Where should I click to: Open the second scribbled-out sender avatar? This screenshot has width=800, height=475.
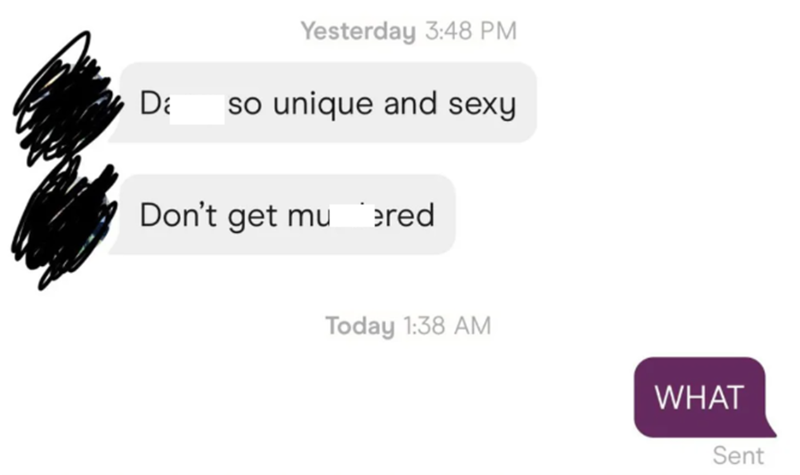[64, 222]
